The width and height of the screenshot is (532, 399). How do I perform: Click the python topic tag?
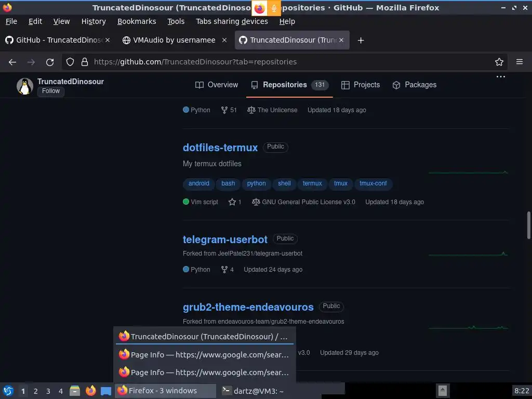[256, 183]
